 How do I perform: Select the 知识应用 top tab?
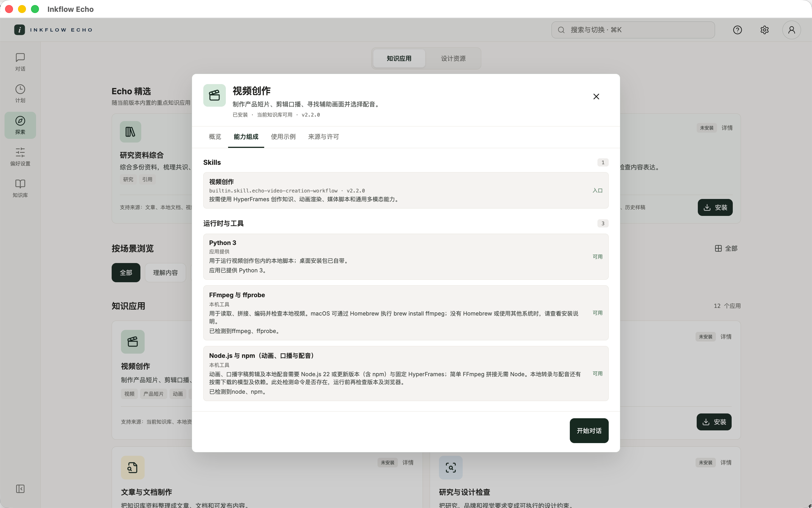coord(399,58)
